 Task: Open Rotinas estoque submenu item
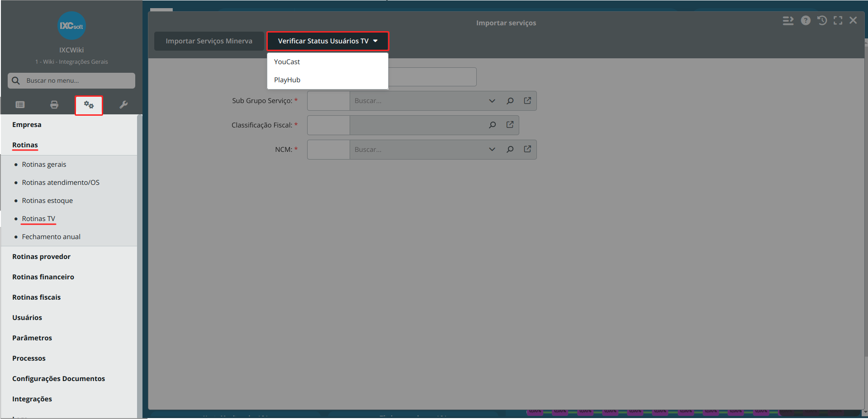[x=47, y=201]
